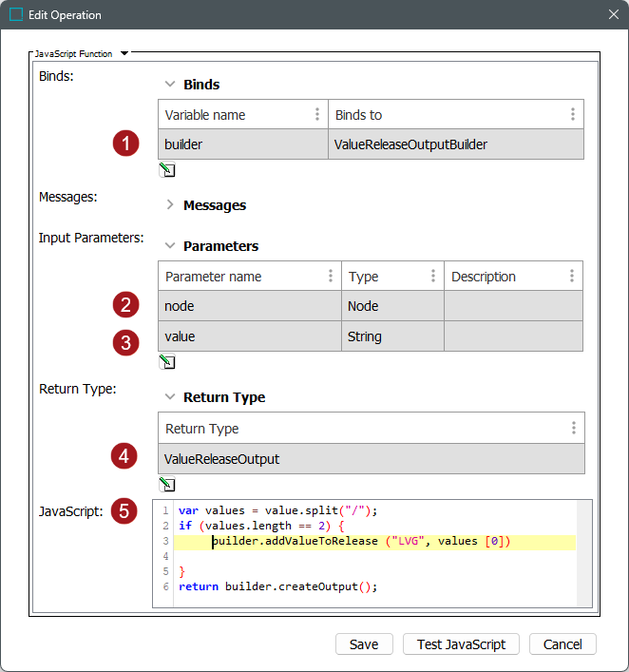
Task: Select the ValueReleaseOutput return type cell
Action: click(371, 459)
